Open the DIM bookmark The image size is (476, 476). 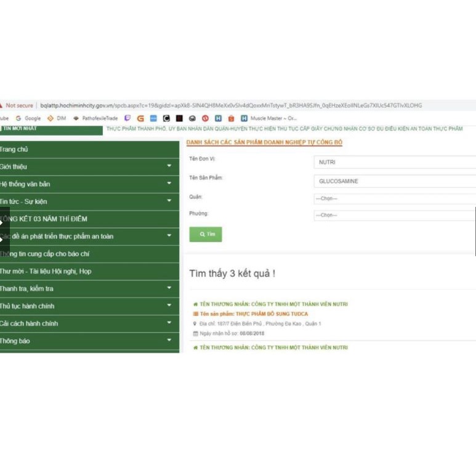[57, 118]
